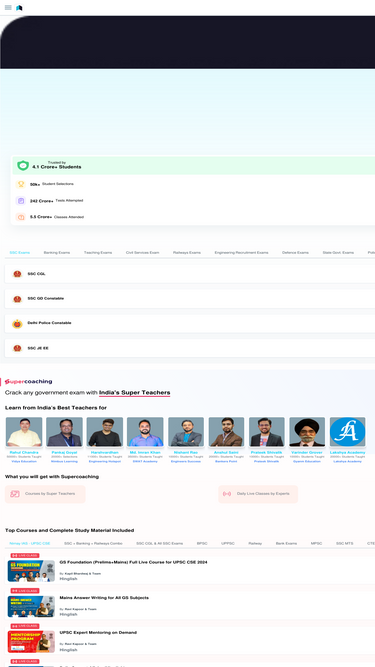The height and width of the screenshot is (667, 375).
Task: Open Rahul Chandra's teacher photo
Action: click(x=24, y=432)
